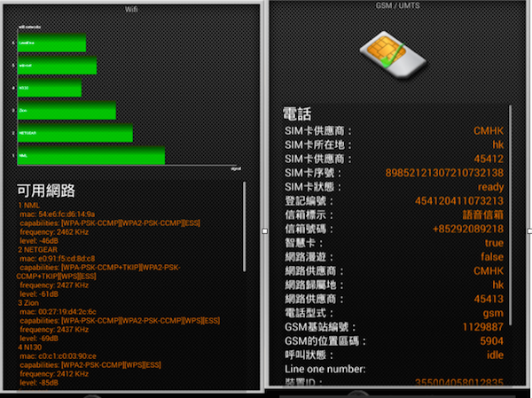This screenshot has height=398, width=532.
Task: Select N130 level -85dB line
Action: coord(39,382)
